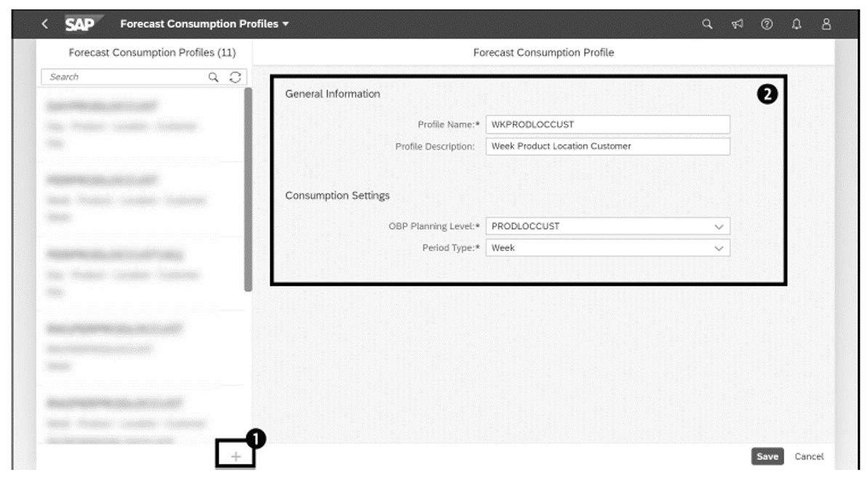The height and width of the screenshot is (484, 868).
Task: Add a new profile with the plus button
Action: click(x=235, y=456)
